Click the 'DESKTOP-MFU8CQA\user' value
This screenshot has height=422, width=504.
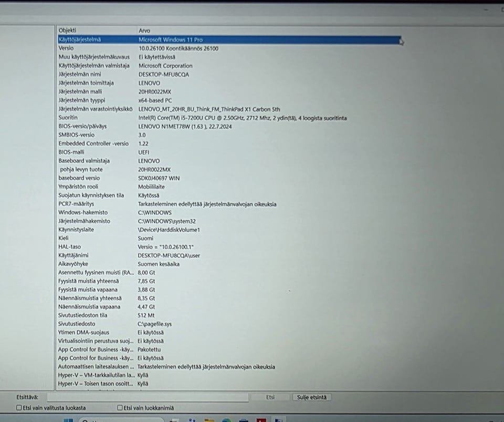click(169, 256)
